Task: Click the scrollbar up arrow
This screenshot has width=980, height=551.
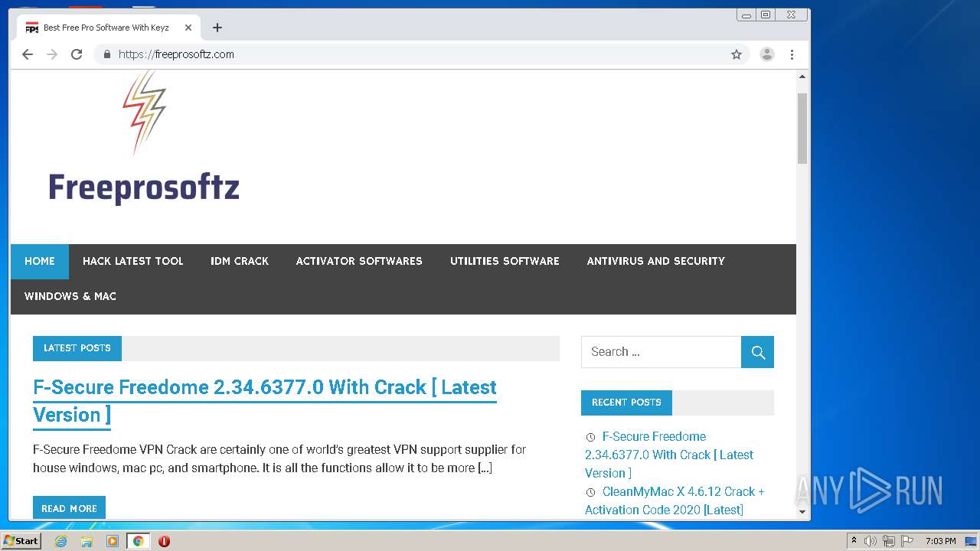Action: (802, 77)
